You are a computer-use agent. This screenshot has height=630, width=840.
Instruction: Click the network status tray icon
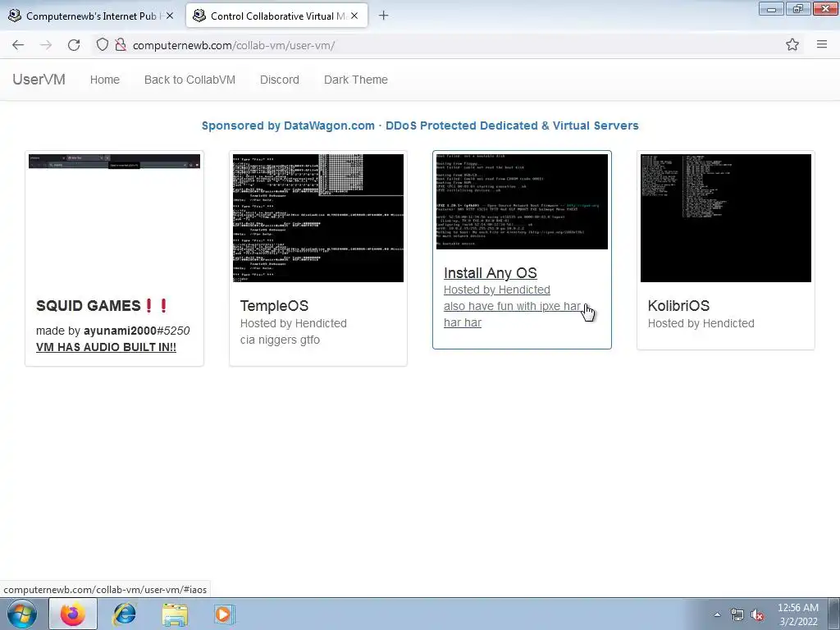(737, 614)
